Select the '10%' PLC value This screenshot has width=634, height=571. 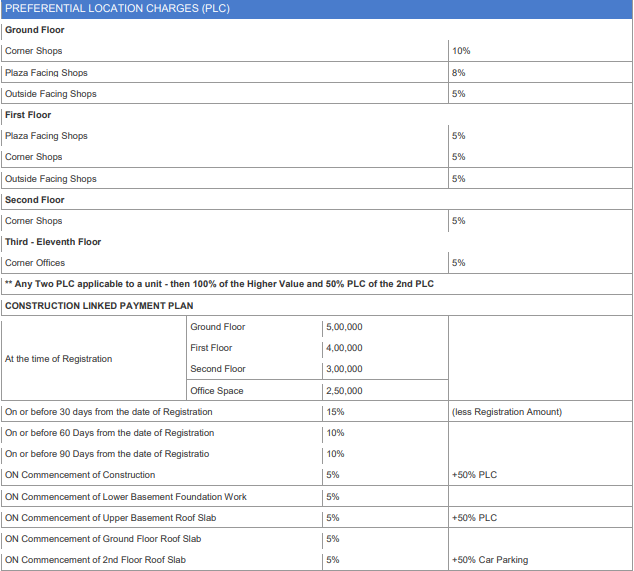pyautogui.click(x=461, y=51)
